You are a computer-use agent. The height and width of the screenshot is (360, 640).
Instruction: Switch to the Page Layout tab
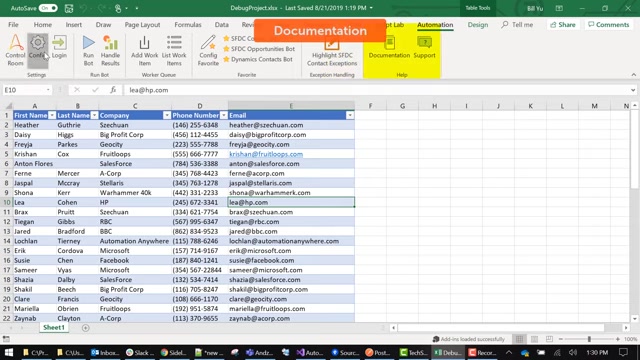coord(142,24)
